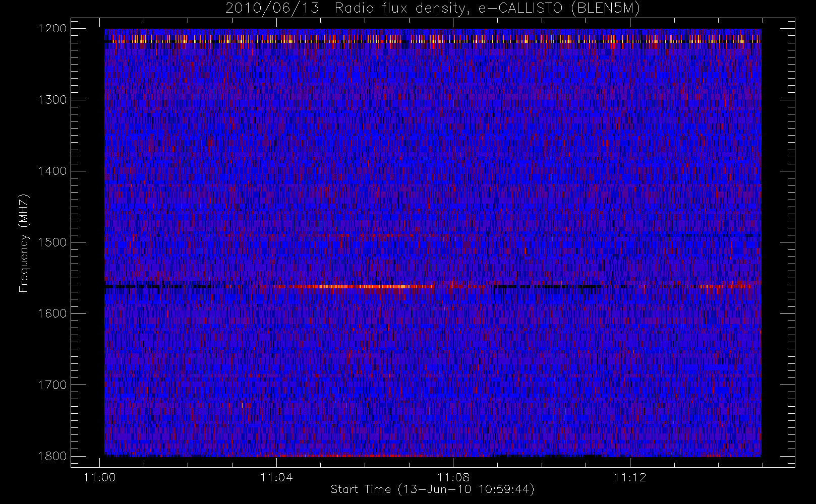Image resolution: width=816 pixels, height=504 pixels.
Task: Click the '1400' frequency axis label
Action: (x=52, y=171)
